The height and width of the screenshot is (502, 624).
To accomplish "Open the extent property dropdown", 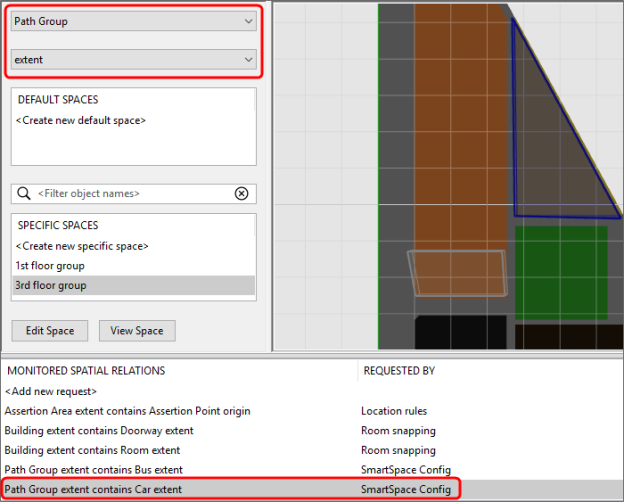I will click(134, 60).
